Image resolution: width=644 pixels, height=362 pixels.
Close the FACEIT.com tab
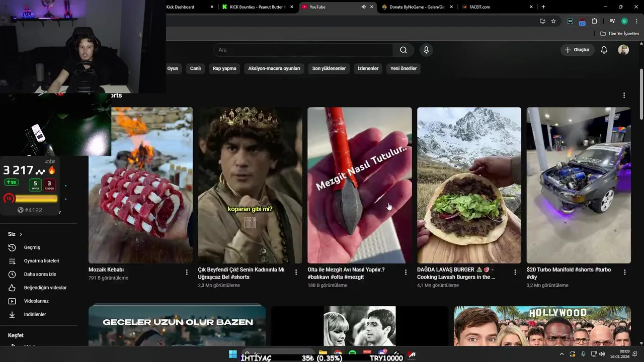coord(531,7)
